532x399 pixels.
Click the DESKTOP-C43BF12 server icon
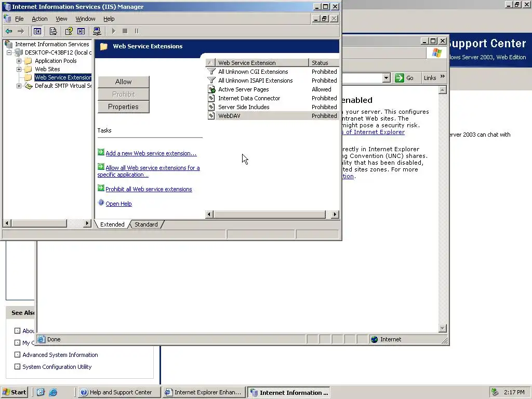[x=19, y=52]
